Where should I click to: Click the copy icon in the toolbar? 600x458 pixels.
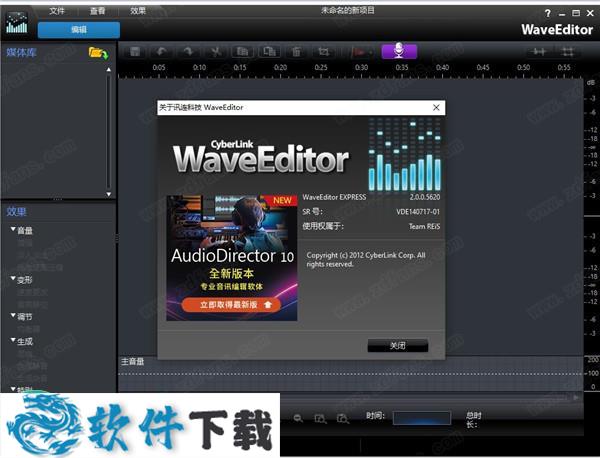[x=242, y=51]
